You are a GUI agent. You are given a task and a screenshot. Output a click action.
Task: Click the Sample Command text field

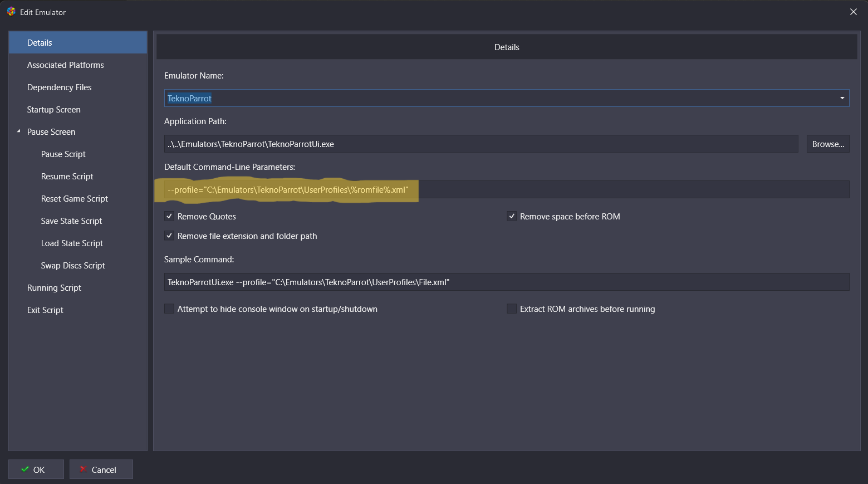click(x=507, y=282)
